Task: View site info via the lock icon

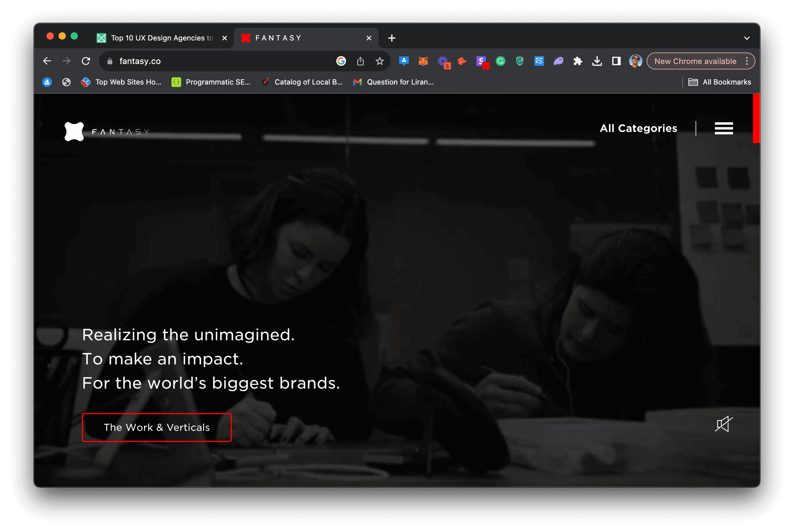Action: click(x=110, y=61)
